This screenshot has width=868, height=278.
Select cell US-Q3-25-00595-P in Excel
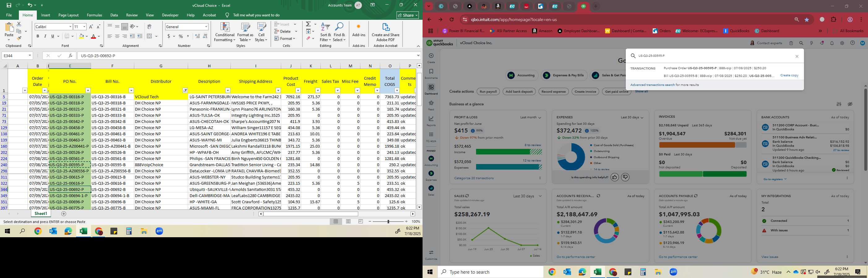(x=70, y=165)
